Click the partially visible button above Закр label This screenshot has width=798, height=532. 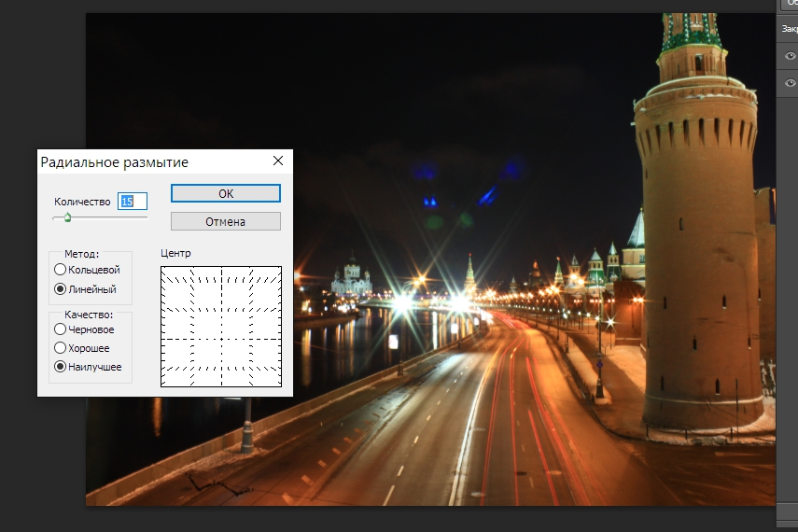click(x=790, y=4)
